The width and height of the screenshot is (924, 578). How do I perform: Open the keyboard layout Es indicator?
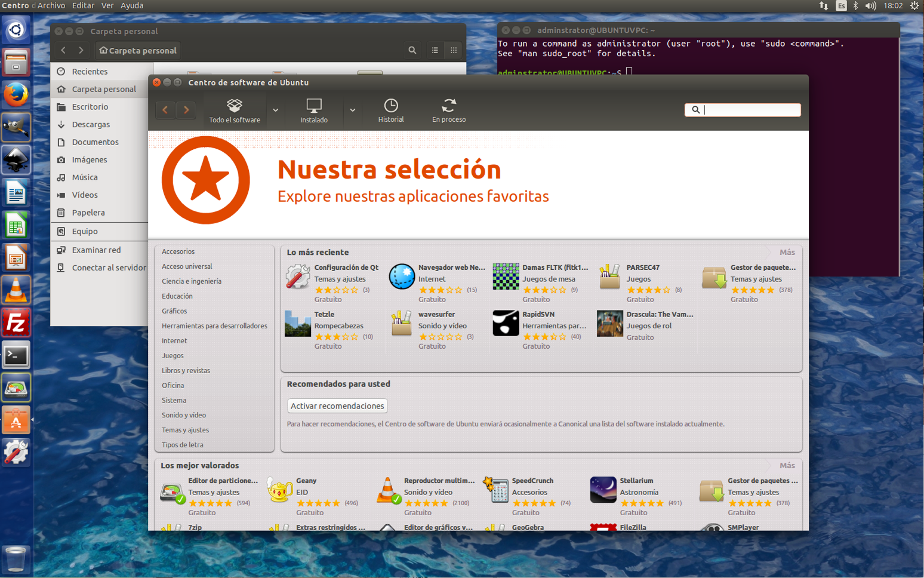coord(840,6)
